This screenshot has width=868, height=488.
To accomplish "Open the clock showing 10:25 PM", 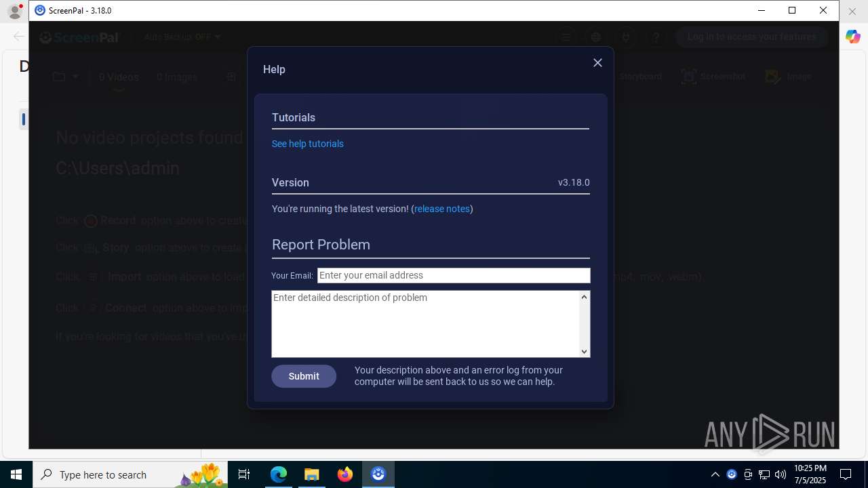I will click(810, 474).
